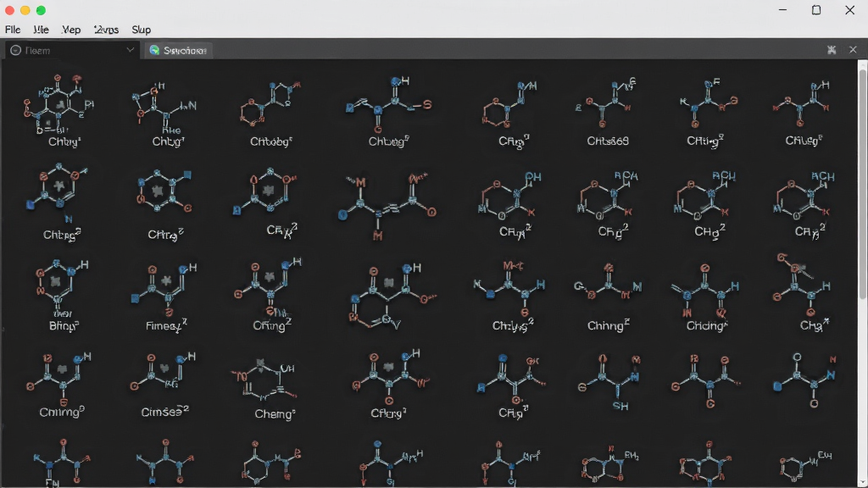This screenshot has height=488, width=868.
Task: Click the Chemg label text
Action: tap(275, 413)
